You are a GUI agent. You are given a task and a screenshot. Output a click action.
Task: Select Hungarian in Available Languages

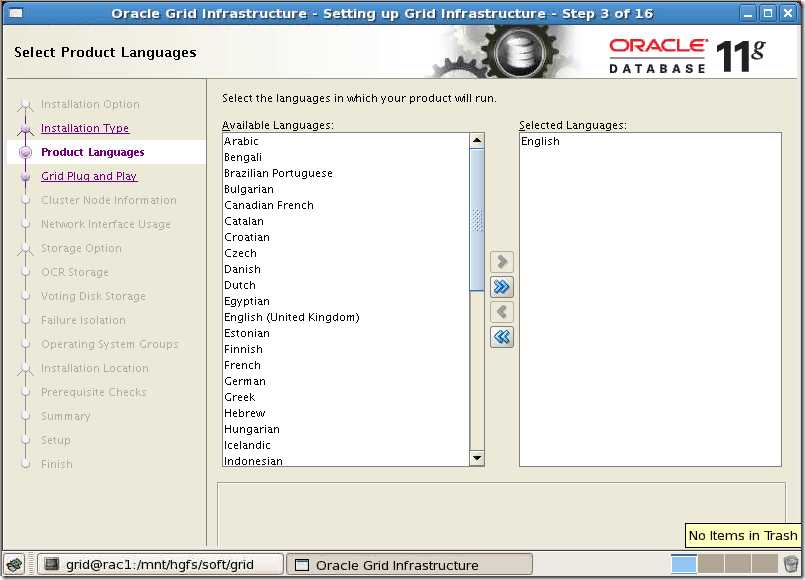(346, 429)
